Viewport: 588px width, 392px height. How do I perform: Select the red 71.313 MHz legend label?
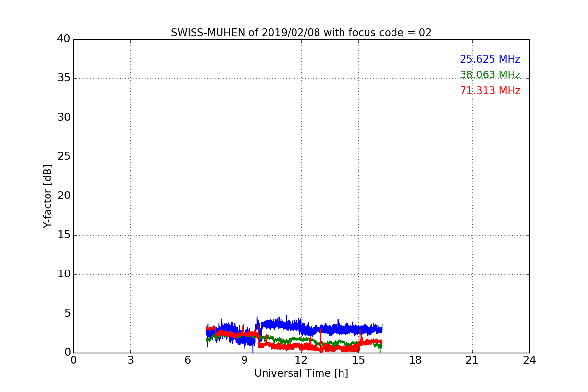(x=490, y=91)
